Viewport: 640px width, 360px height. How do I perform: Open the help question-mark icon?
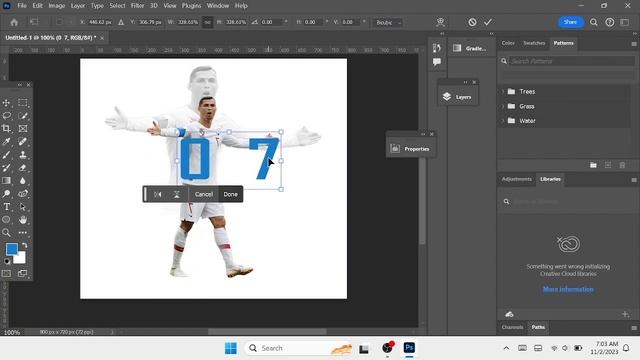click(x=609, y=22)
